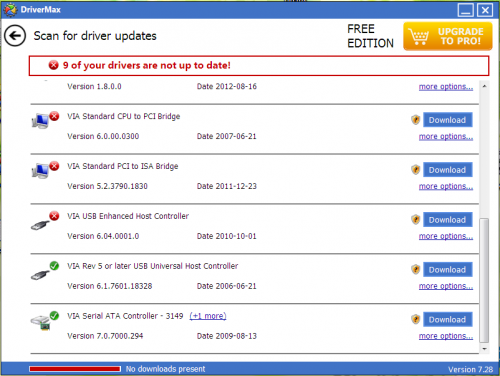Click the "VIA Standard PCI to ISA Bridge" name
The width and height of the screenshot is (500, 376).
123,166
